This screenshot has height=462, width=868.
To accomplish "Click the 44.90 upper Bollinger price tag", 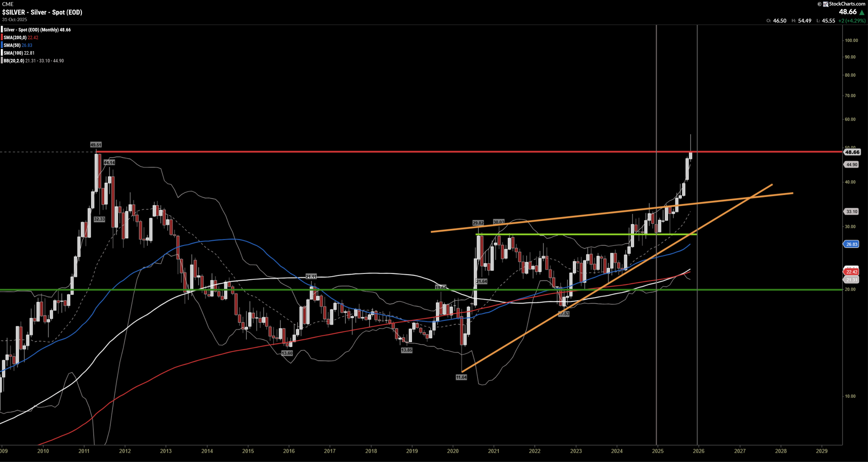I will [x=852, y=165].
